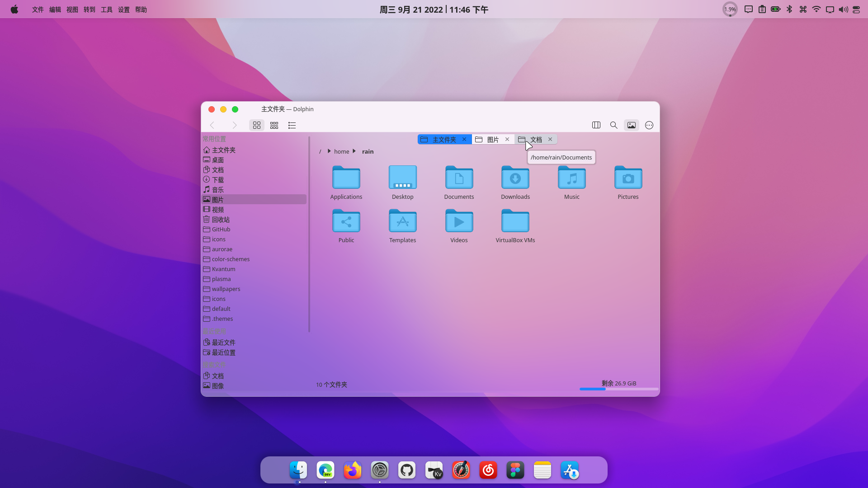This screenshot has height=488, width=868.
Task: Open 视频 in sidebar places
Action: point(254,210)
